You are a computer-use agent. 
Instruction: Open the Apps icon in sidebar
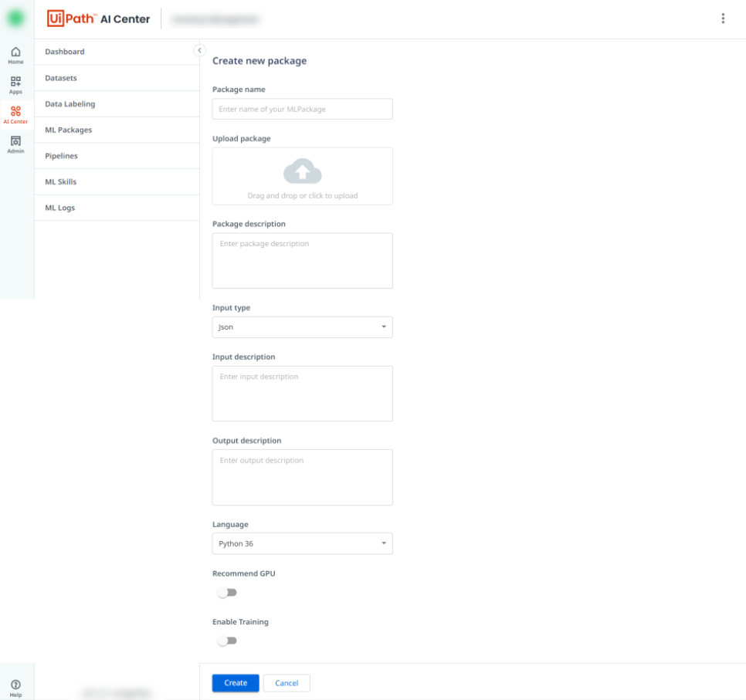click(x=15, y=85)
